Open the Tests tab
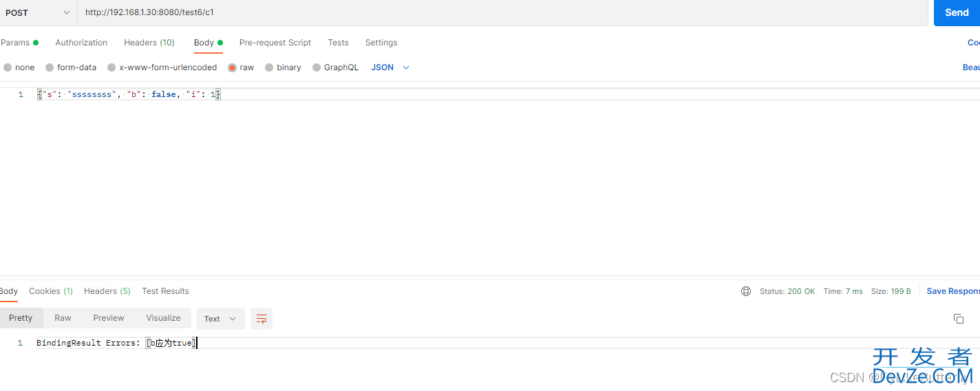Screen dimensions: 980x391 tap(338, 43)
